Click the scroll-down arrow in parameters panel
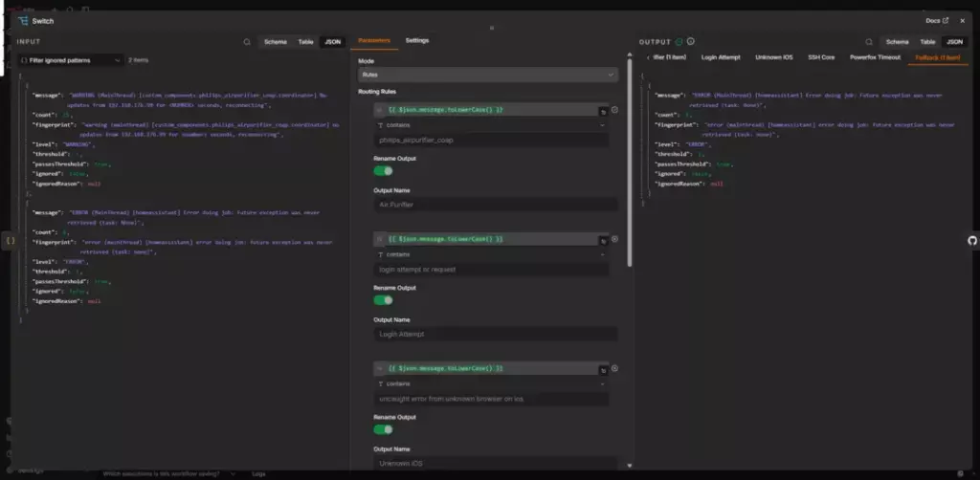Screen dimensions: 980x480 pyautogui.click(x=629, y=465)
